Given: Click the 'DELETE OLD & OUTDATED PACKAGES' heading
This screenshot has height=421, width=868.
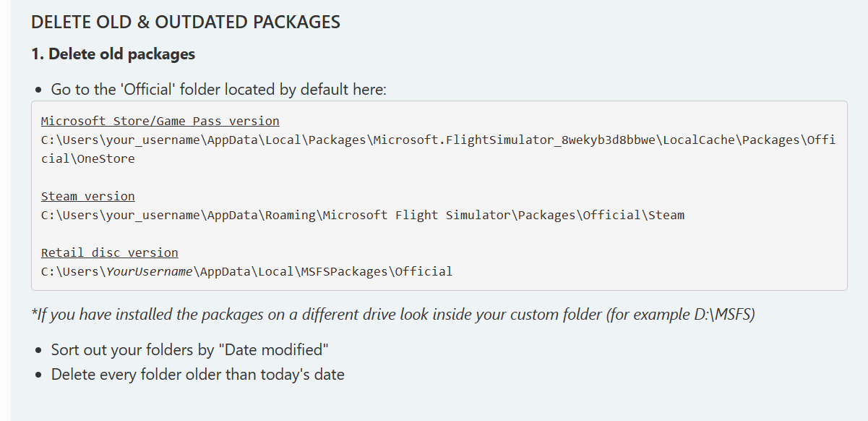Looking at the screenshot, I should click(x=185, y=22).
